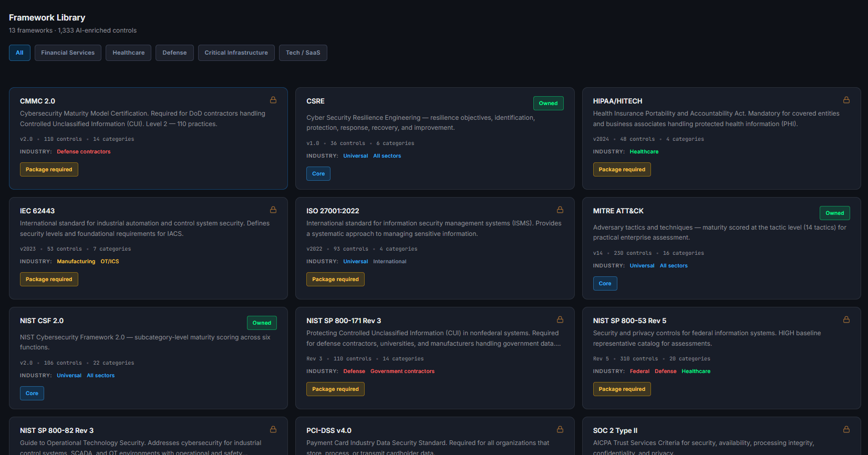Viewport: 868px width, 455px height.
Task: Click the lock icon on NIST SP 800-82 Rev 3 card
Action: click(x=273, y=429)
